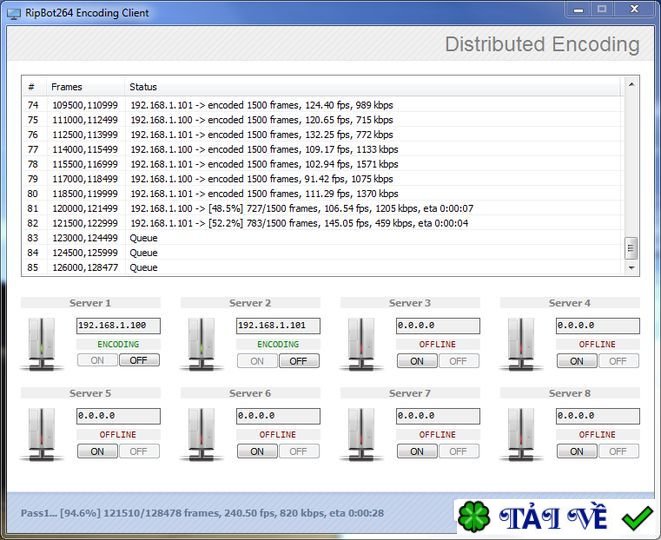
Task: Click Server 8 IP address field
Action: coord(598,416)
